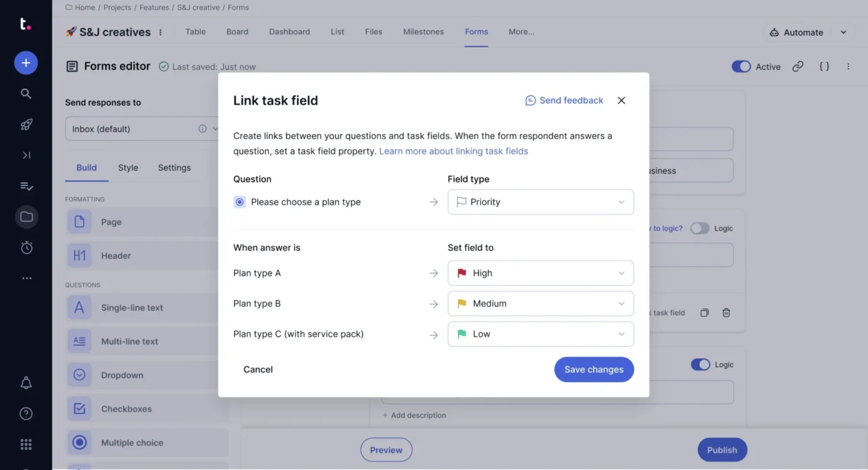Open embed code curly braces icon
This screenshot has height=470, width=868.
coord(824,66)
